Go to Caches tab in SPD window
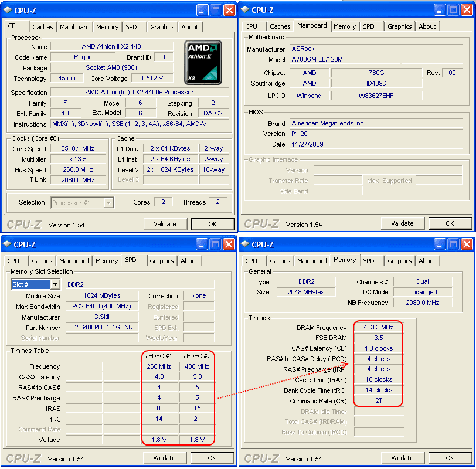The width and height of the screenshot is (476, 469). (x=42, y=261)
